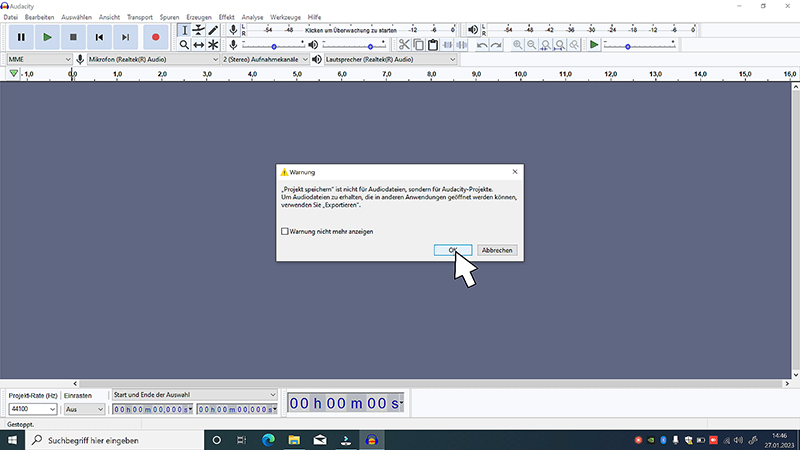
Task: Select the Envelope tool
Action: point(198,30)
